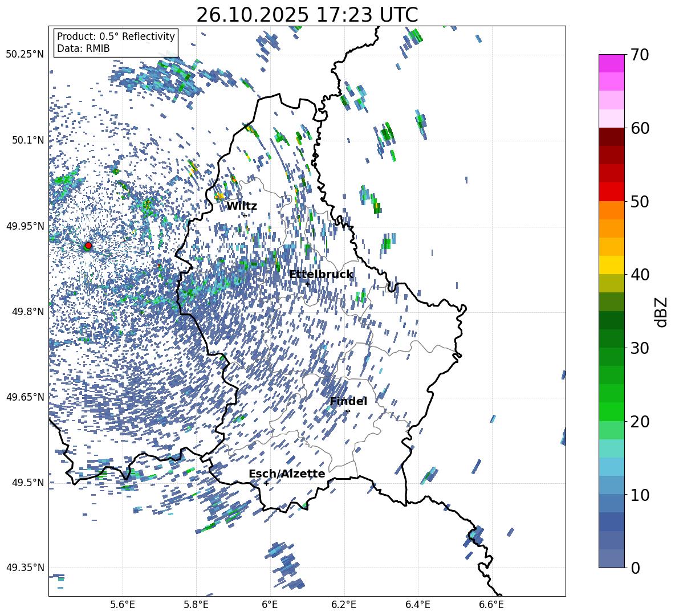Click the light blue 10 dBZ colorbar band
The image size is (675, 616).
pos(611,485)
